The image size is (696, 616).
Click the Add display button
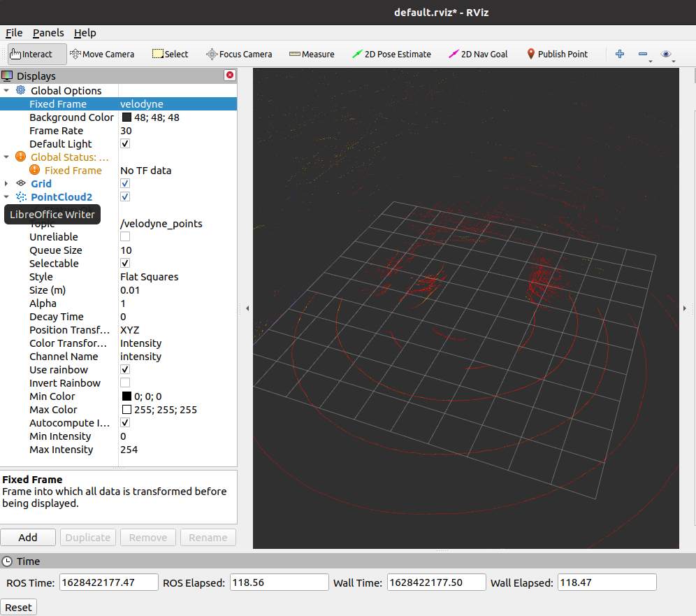(x=28, y=537)
